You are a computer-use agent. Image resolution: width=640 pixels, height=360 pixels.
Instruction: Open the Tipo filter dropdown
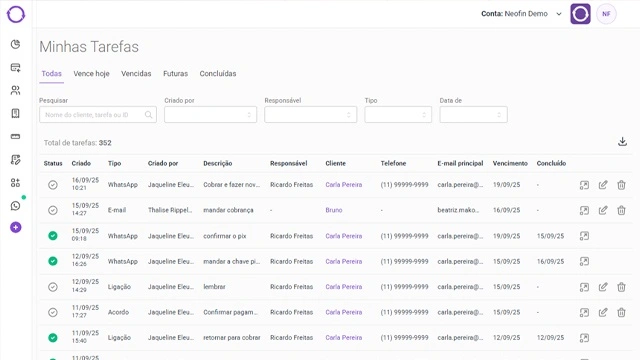coord(398,115)
